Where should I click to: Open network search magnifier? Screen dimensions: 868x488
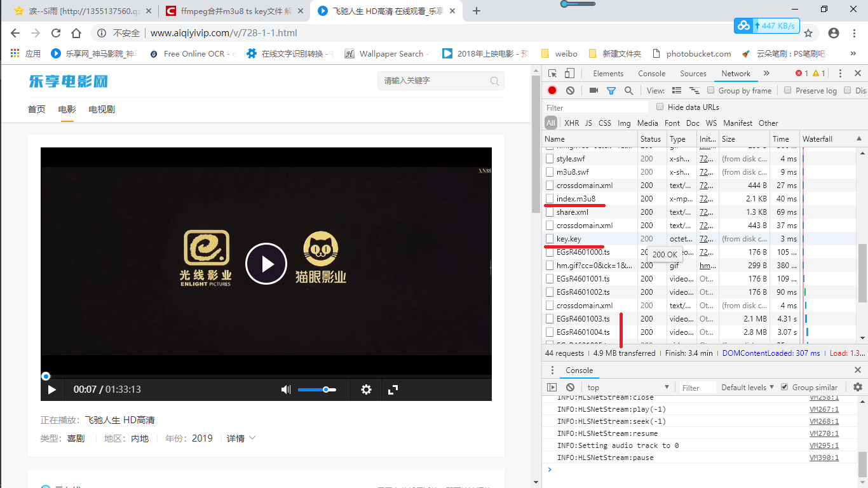tap(628, 91)
